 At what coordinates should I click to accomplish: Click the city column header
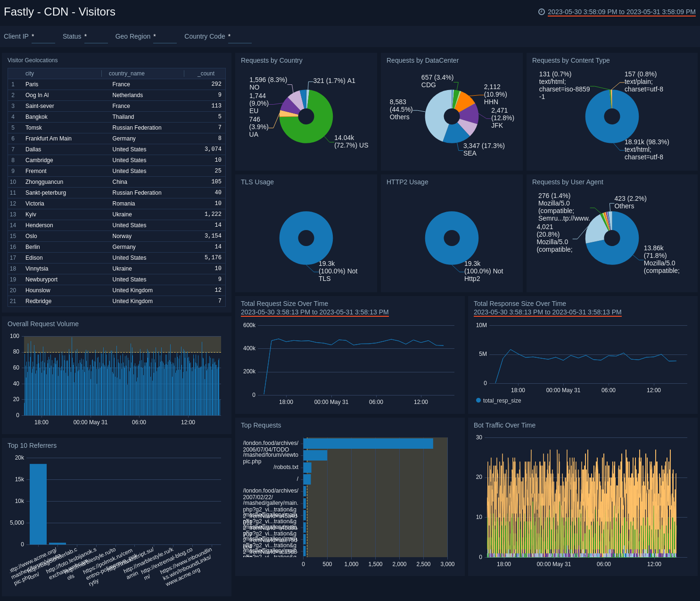click(x=29, y=74)
